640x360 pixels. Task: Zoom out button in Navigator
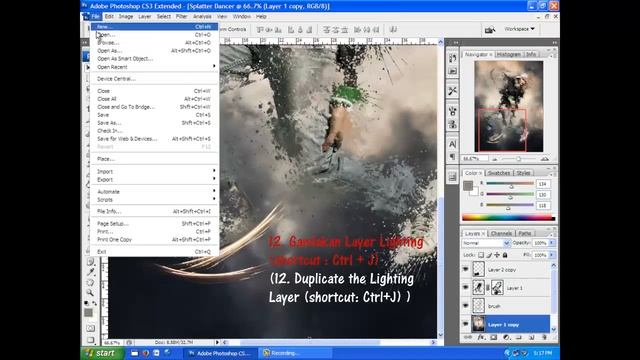point(495,159)
